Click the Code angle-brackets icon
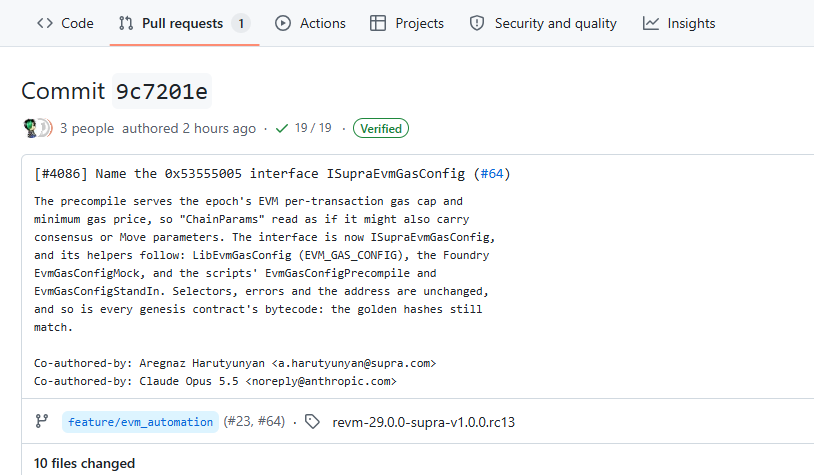Image resolution: width=814 pixels, height=475 pixels. tap(45, 23)
